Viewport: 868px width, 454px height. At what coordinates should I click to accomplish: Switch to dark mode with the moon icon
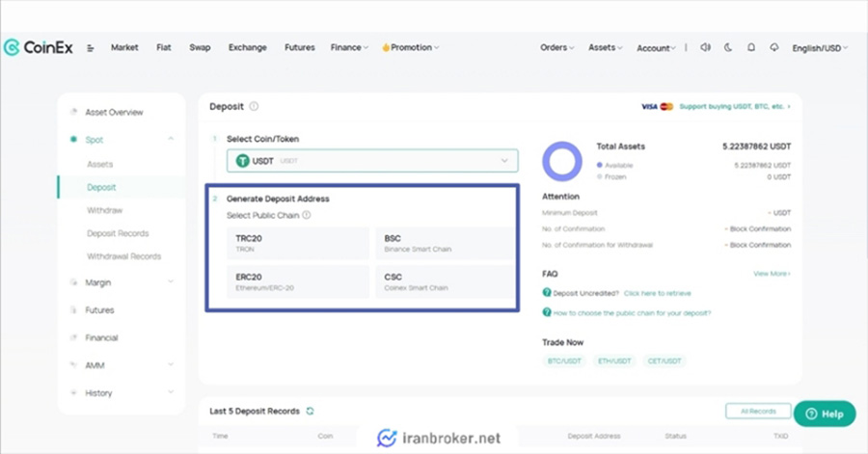728,47
